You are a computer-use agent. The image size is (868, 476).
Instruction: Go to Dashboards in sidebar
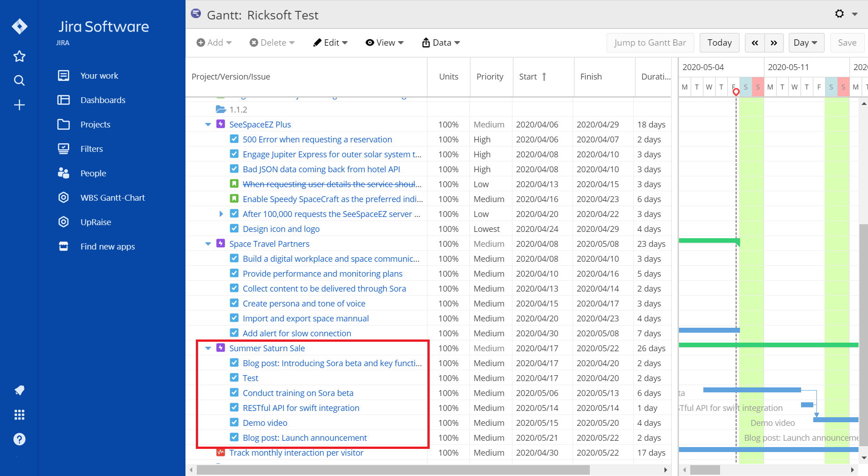click(x=103, y=100)
